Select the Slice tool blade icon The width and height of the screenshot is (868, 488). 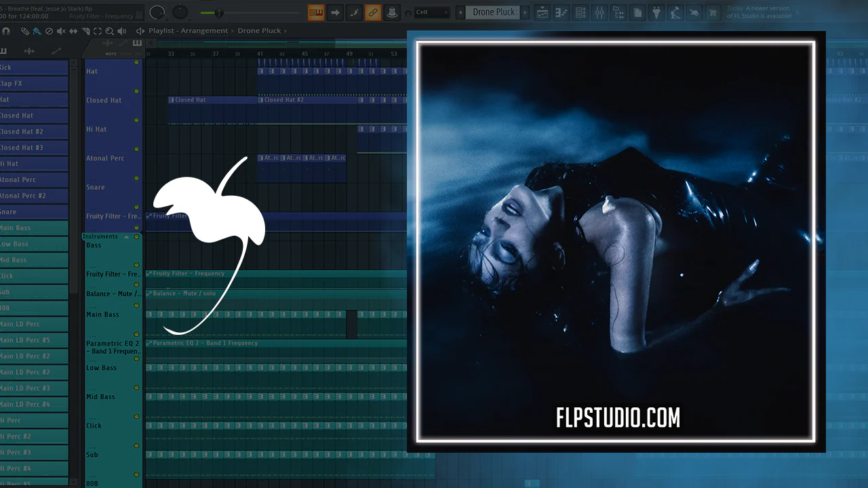(85, 31)
